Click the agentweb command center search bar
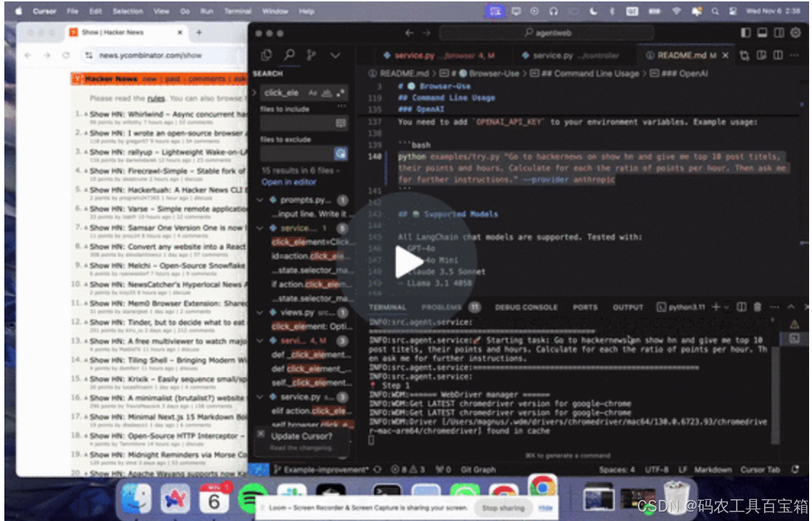This screenshot has width=812, height=521. pyautogui.click(x=547, y=33)
